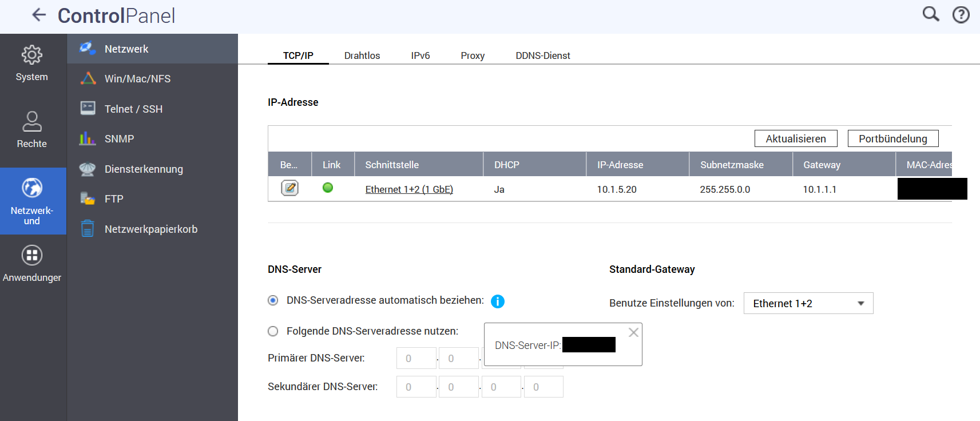
Task: Select Folgende DNS-Serveradresse nutzen radio button
Action: tap(273, 331)
